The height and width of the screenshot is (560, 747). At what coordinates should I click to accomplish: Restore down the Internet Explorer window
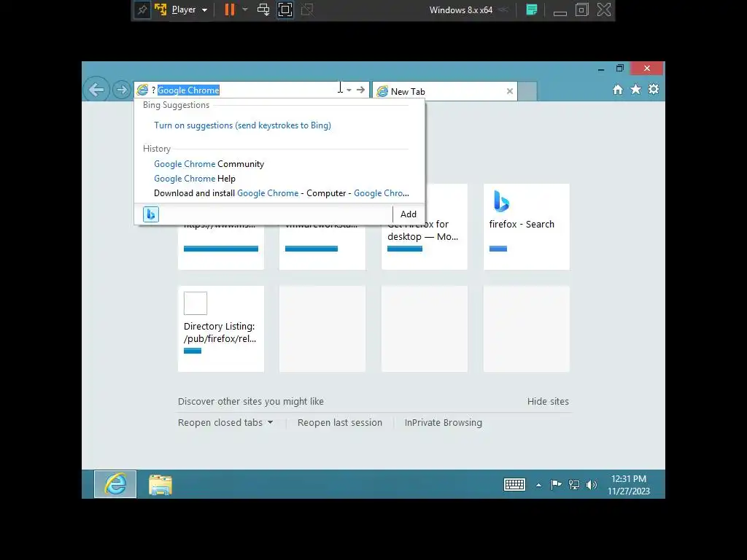(620, 68)
